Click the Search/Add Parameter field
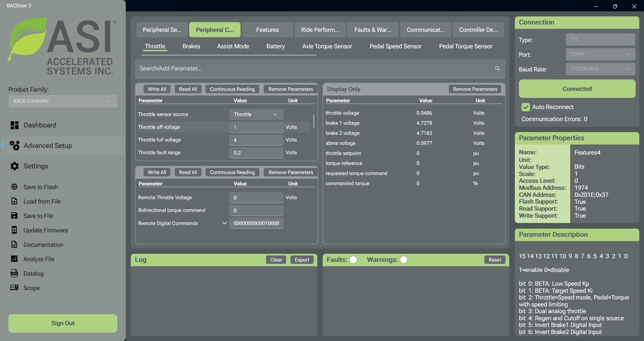 point(320,69)
